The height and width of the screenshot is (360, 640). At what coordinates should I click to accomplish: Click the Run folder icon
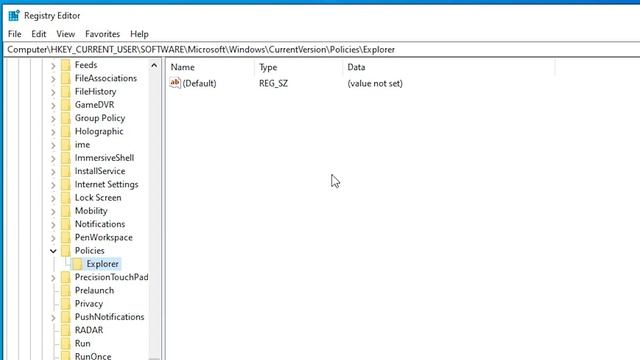point(66,344)
